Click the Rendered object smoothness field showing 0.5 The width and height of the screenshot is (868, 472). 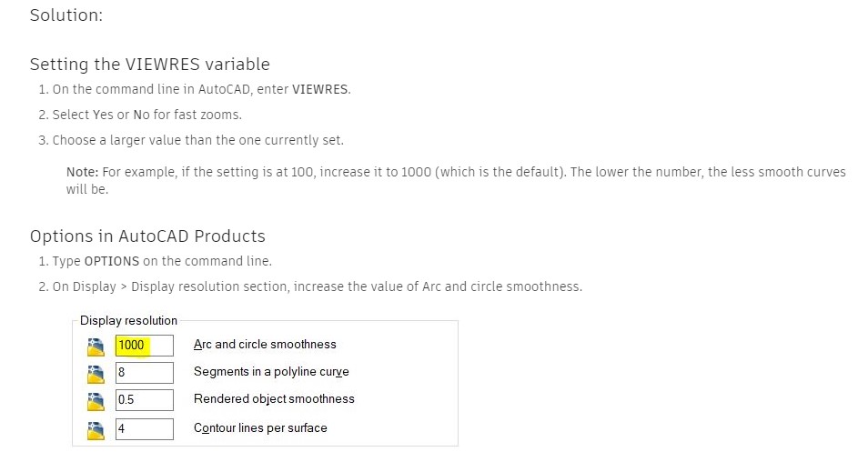144,400
